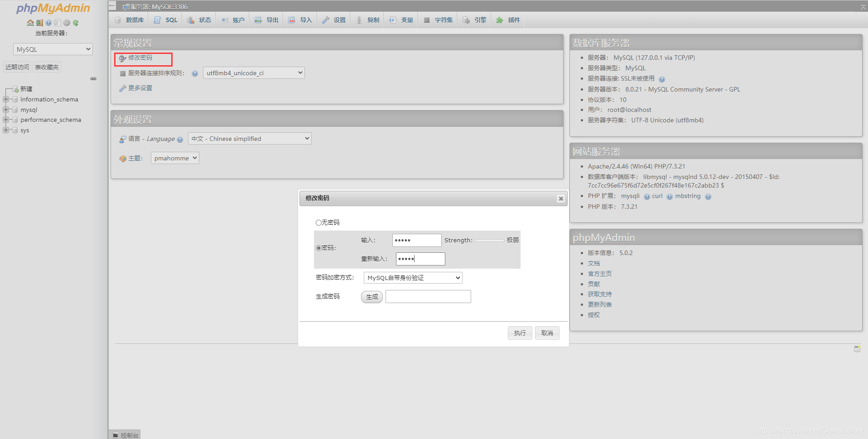Click help icon after mbstring extension
The width and height of the screenshot is (868, 439).
[708, 197]
